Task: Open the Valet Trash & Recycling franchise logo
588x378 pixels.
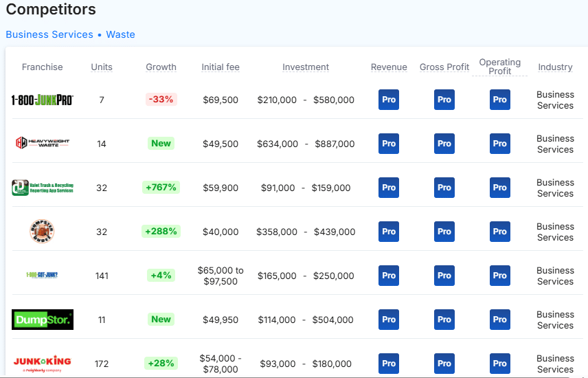Action: (x=43, y=188)
